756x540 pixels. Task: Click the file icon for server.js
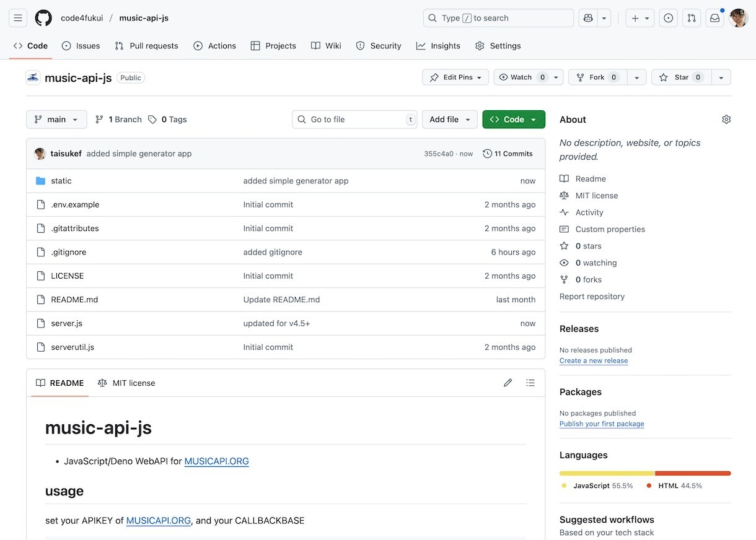41,323
